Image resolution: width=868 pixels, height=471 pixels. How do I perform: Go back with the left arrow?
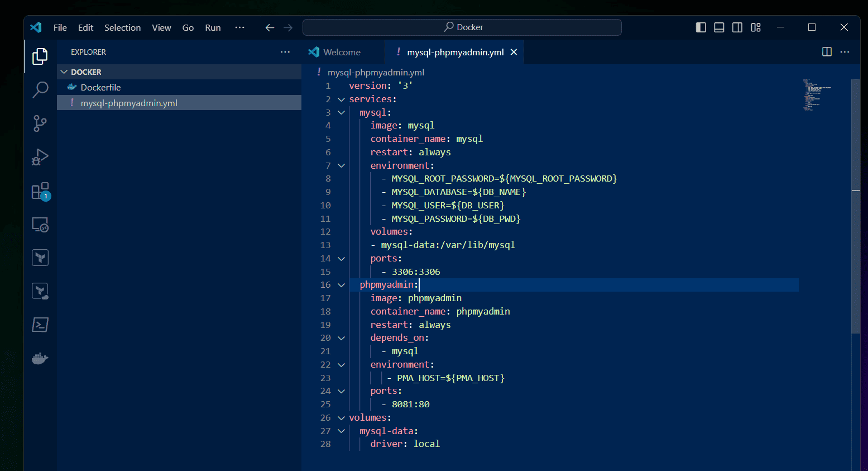point(270,27)
